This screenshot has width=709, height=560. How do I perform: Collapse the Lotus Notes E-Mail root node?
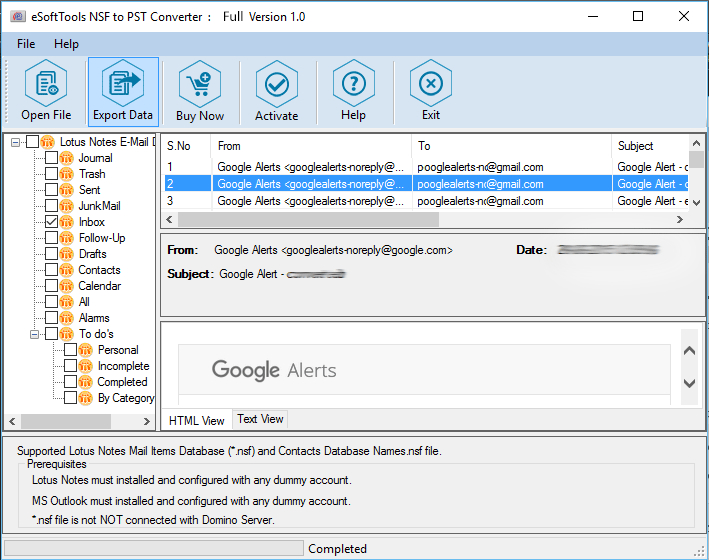16,142
